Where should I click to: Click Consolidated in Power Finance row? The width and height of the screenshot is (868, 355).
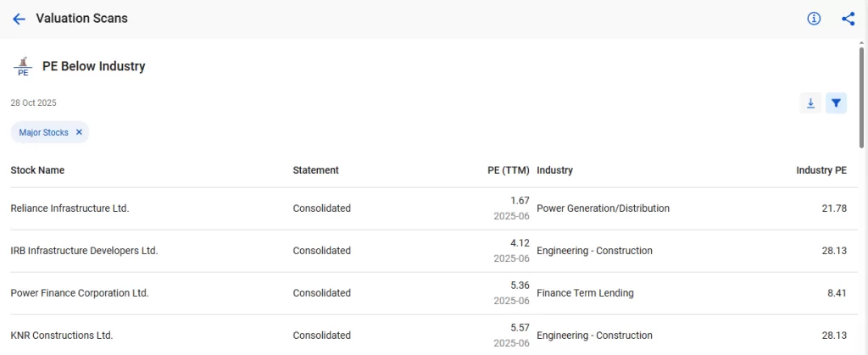coord(321,293)
